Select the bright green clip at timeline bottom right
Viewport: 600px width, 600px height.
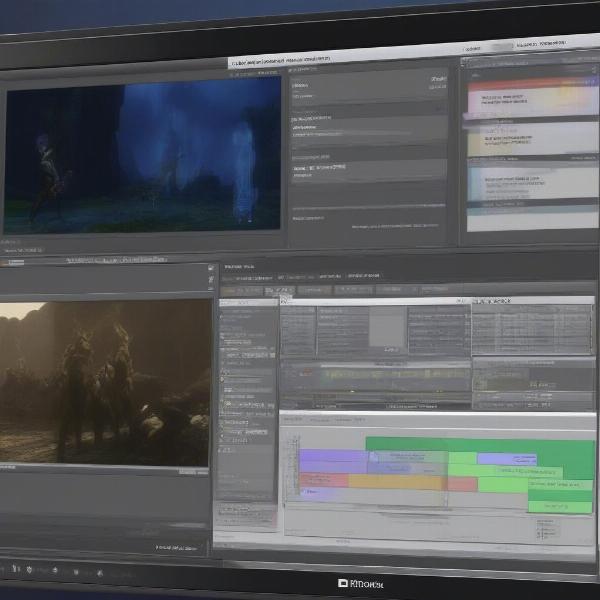coord(560,507)
